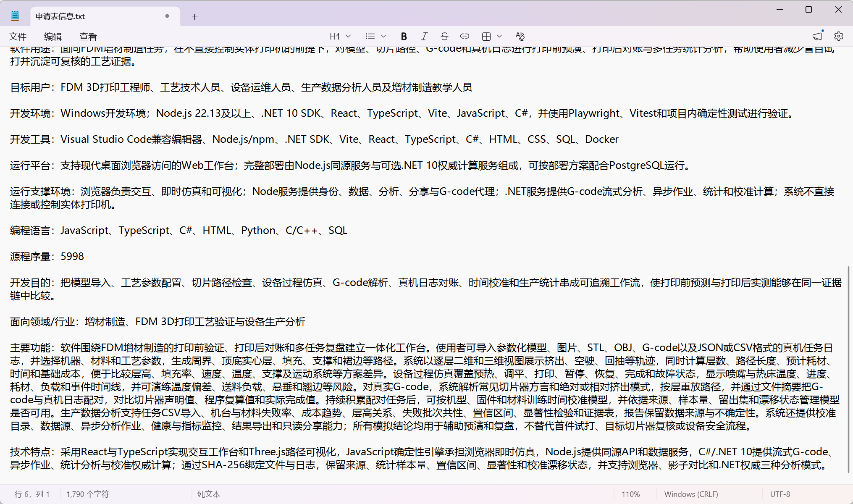
Task: Toggle italic formatting
Action: [424, 37]
